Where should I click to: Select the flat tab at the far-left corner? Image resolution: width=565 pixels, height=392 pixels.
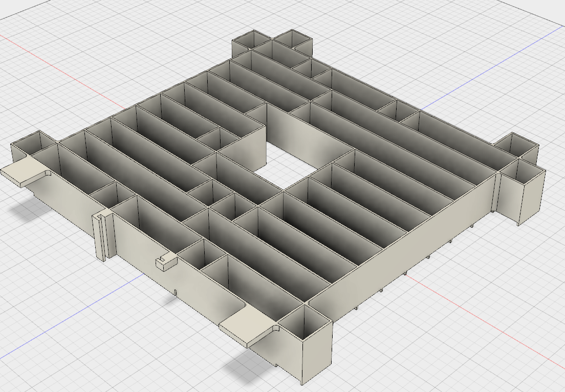tap(25, 170)
